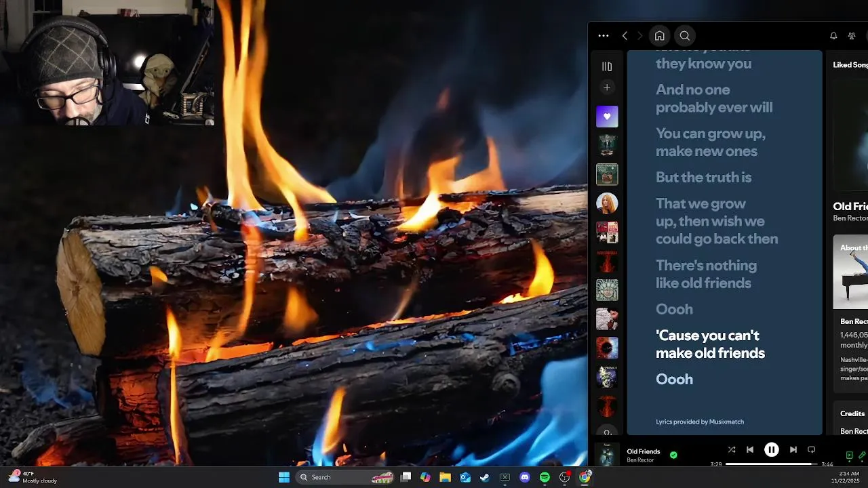Open OBS Studio taskbar icon
Screen dimensions: 868x488
[564, 477]
